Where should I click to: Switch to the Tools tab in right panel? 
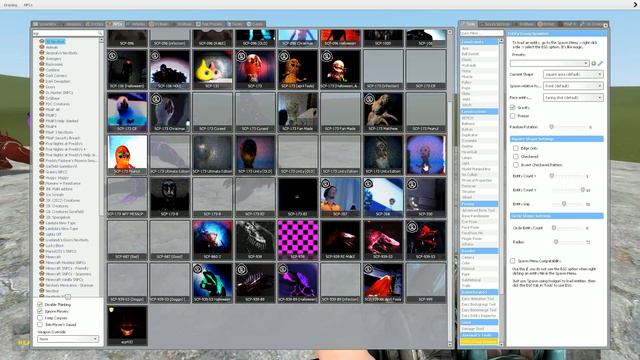pyautogui.click(x=469, y=24)
